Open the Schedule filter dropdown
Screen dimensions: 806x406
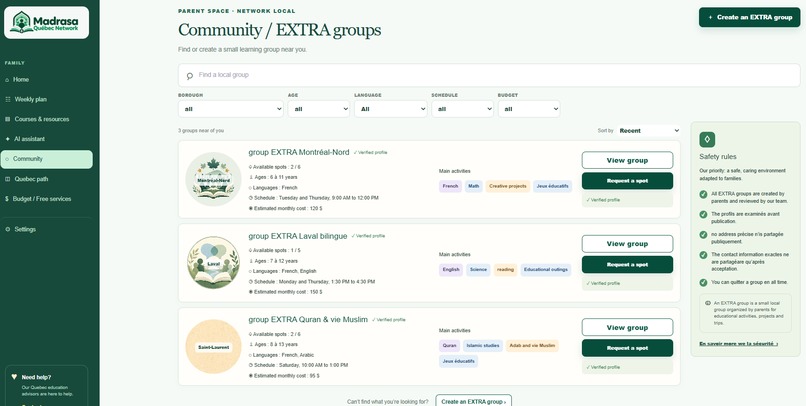[x=463, y=109]
